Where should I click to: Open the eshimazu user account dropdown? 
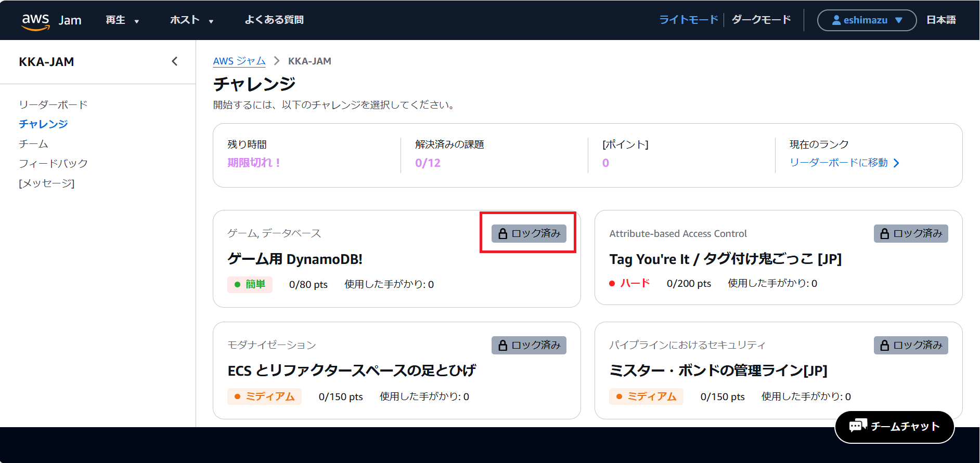pos(867,20)
